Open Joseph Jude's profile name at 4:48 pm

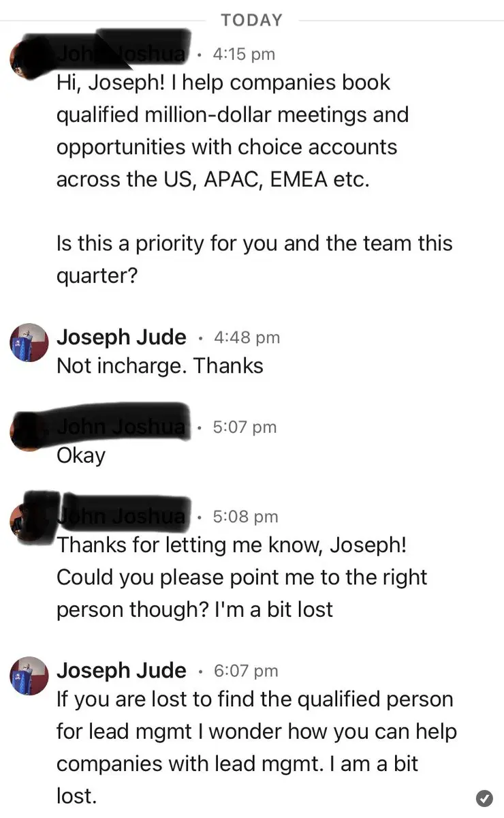click(121, 337)
